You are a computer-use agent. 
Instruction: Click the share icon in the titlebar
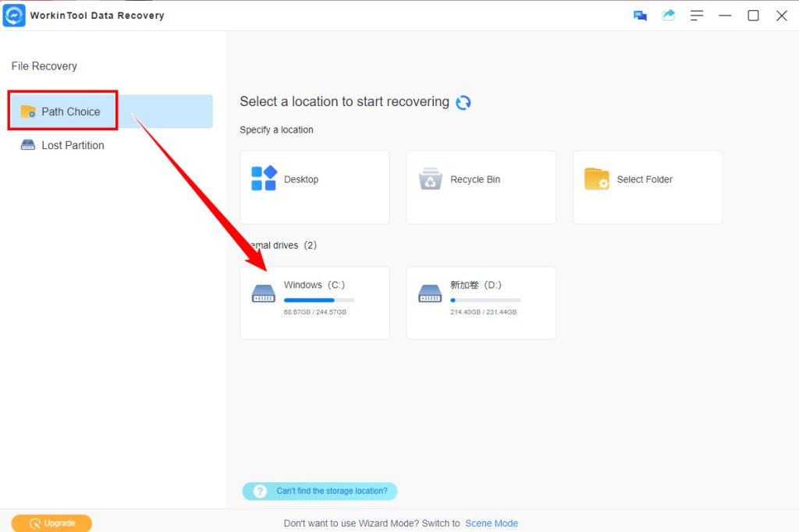pos(668,15)
